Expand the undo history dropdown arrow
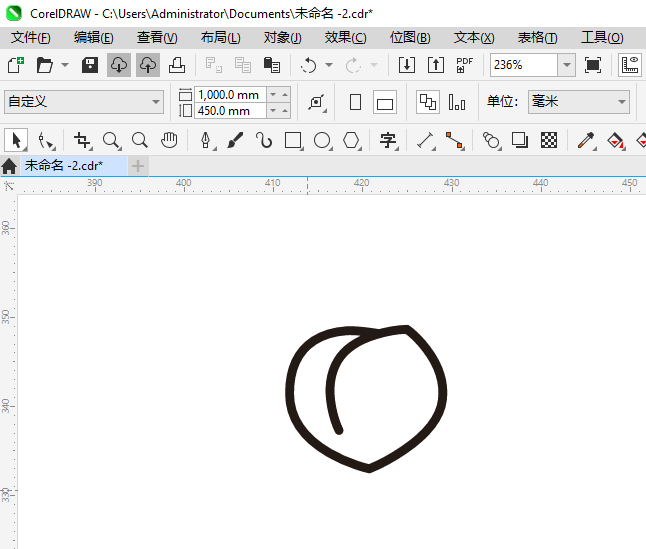This screenshot has width=646, height=549. [x=329, y=65]
